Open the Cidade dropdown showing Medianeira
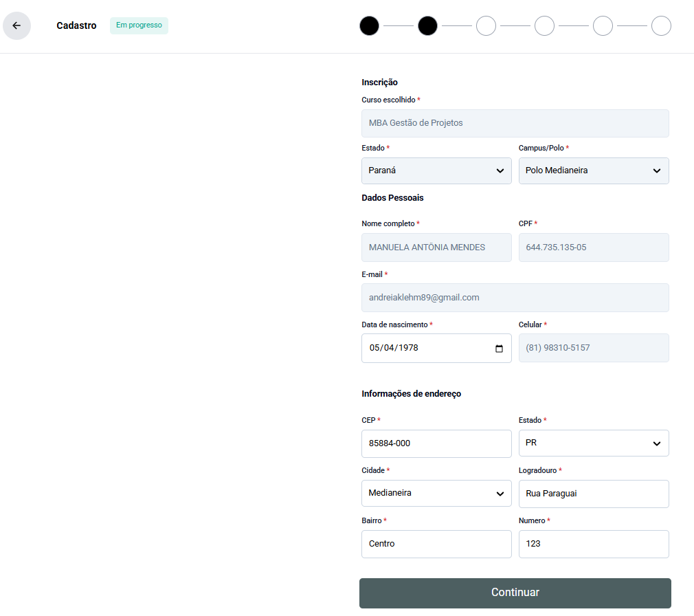 436,494
